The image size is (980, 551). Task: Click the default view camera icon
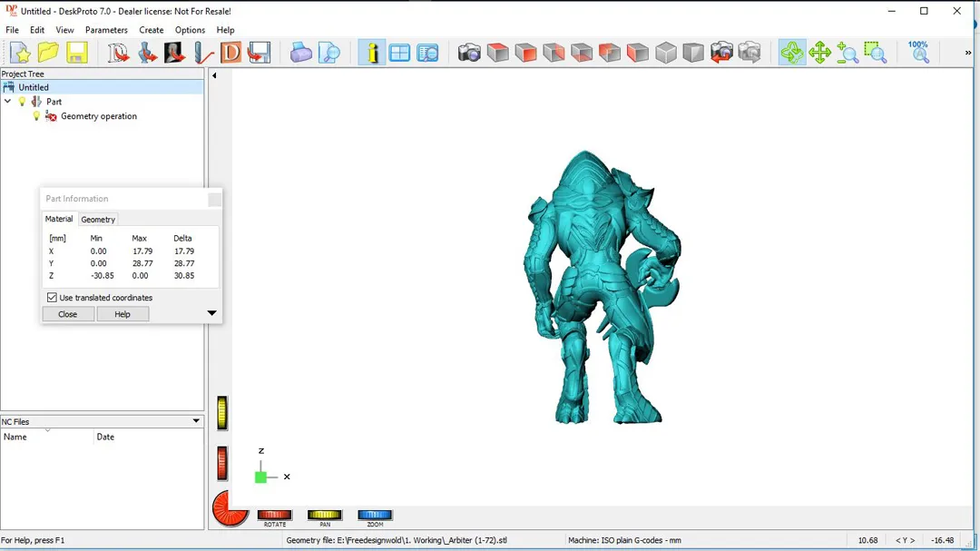[x=469, y=53]
